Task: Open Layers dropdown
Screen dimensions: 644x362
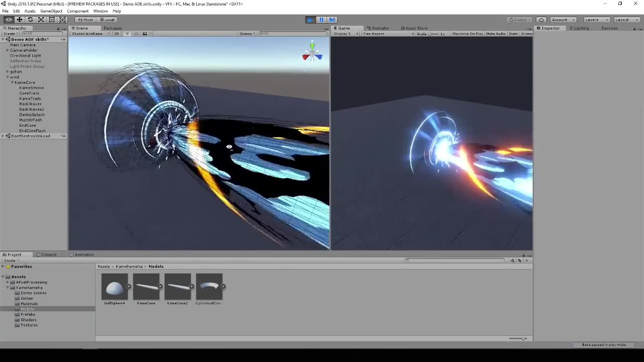Action: 596,20
